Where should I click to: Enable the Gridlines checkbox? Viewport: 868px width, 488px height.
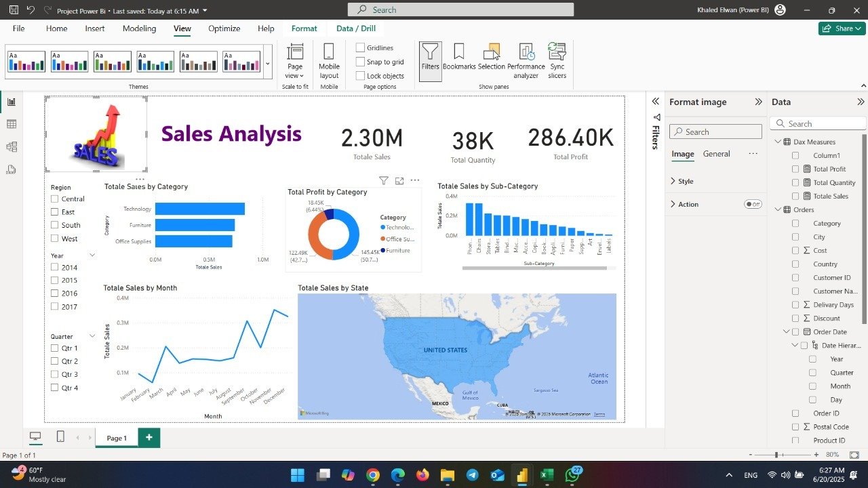point(361,48)
